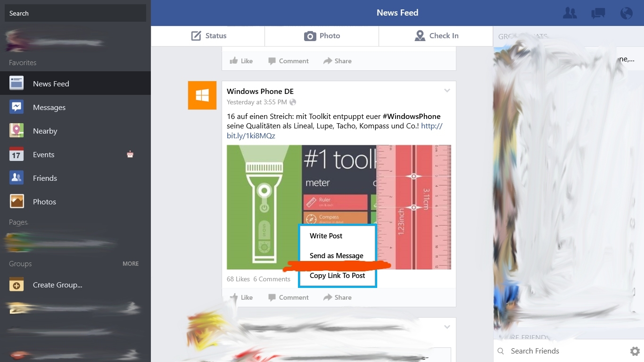Choose Send as Message from share menu
644x362 pixels.
tap(337, 256)
